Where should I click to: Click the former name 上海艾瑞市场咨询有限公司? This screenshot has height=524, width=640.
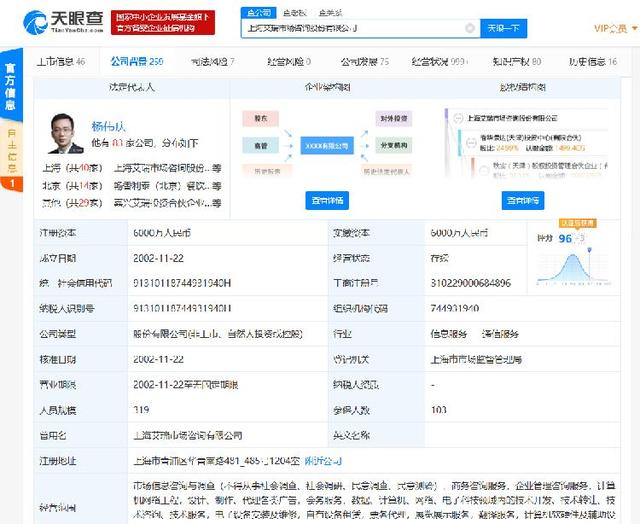(x=188, y=435)
